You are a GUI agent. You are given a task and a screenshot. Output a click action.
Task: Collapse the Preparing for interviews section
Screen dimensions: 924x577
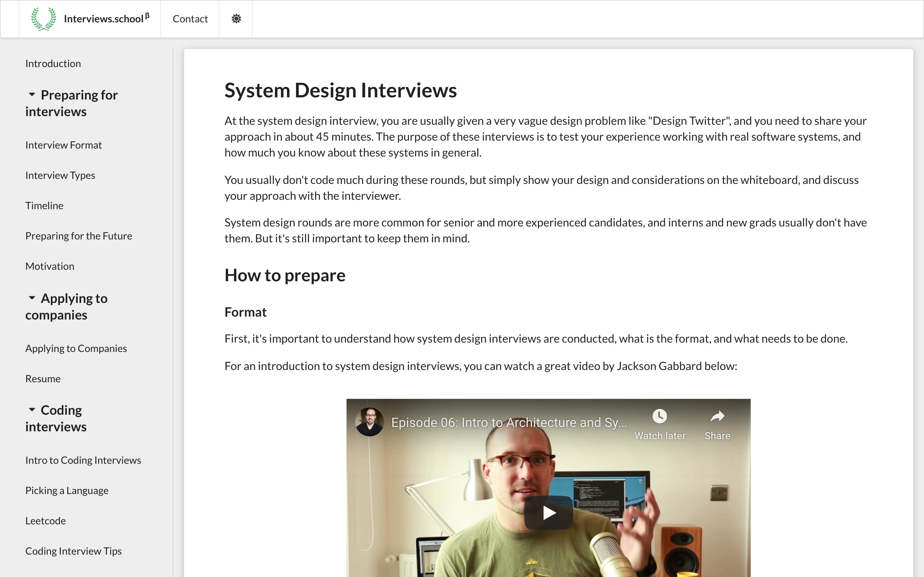(x=32, y=94)
